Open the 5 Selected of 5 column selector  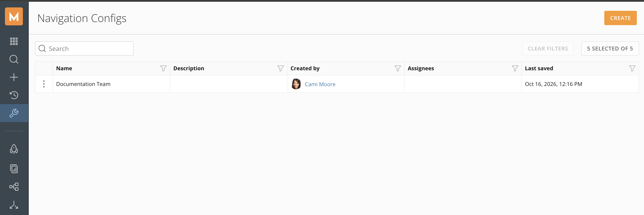tap(610, 48)
